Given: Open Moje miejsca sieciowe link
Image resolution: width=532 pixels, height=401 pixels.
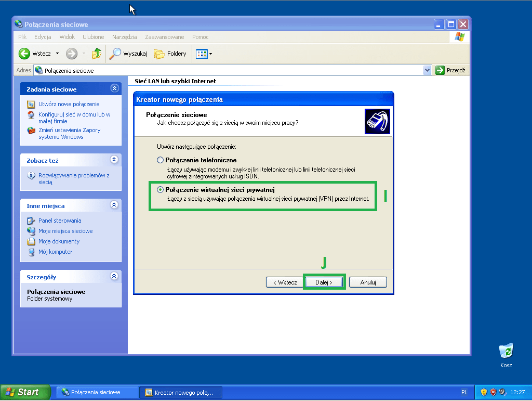Looking at the screenshot, I should point(65,231).
